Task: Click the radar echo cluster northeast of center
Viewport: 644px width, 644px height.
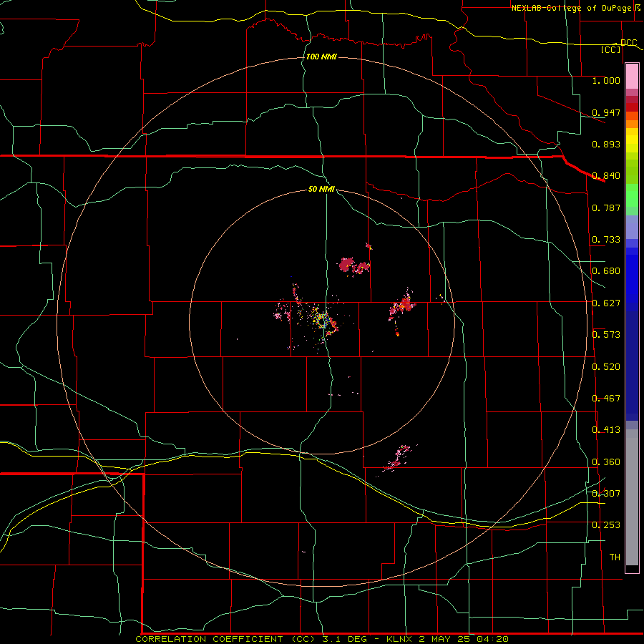Action: (354, 265)
